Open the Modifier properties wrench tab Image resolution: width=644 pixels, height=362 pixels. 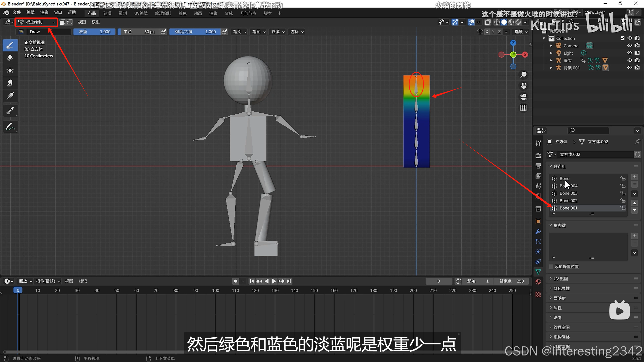[x=538, y=232]
